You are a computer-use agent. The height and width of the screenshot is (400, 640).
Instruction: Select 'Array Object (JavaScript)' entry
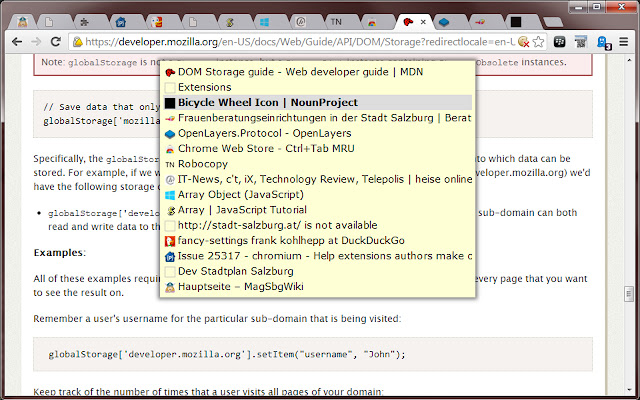coord(318,195)
